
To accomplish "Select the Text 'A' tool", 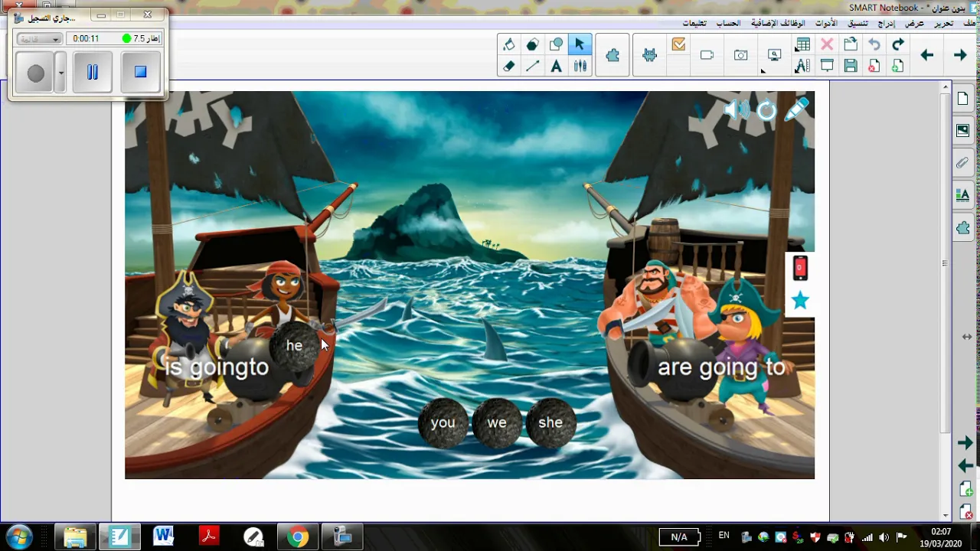I will point(557,67).
